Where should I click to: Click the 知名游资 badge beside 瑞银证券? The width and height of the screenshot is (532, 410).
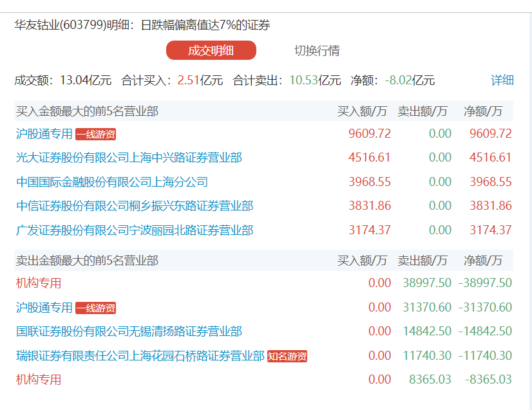[x=287, y=356]
